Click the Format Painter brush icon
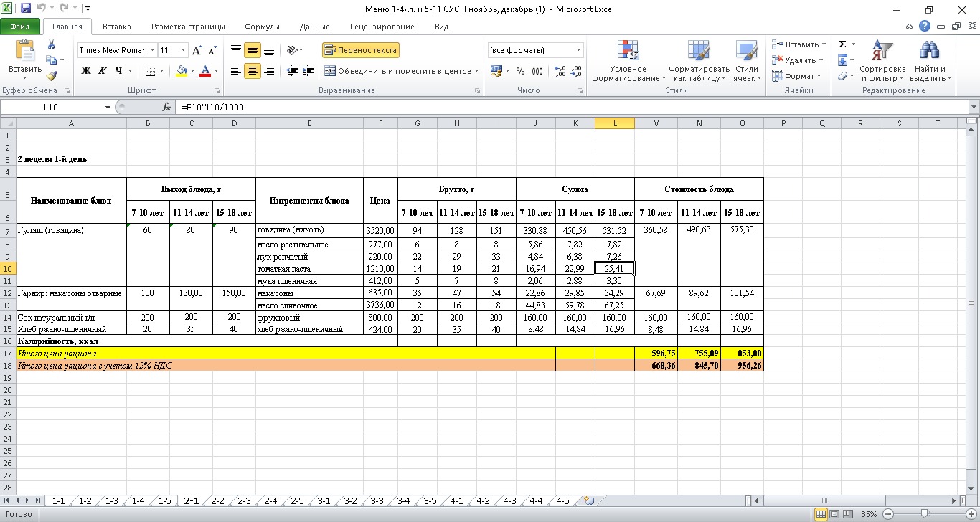980x522 pixels. [52, 76]
